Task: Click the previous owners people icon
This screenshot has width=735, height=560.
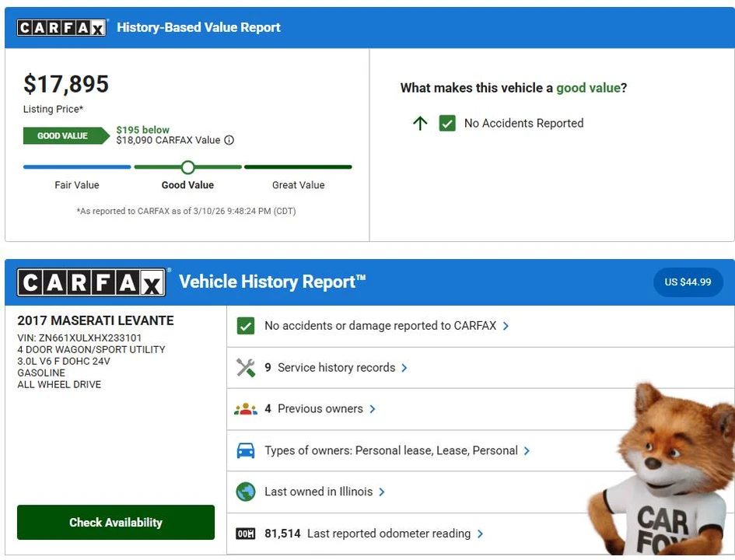Action: pyautogui.click(x=246, y=409)
